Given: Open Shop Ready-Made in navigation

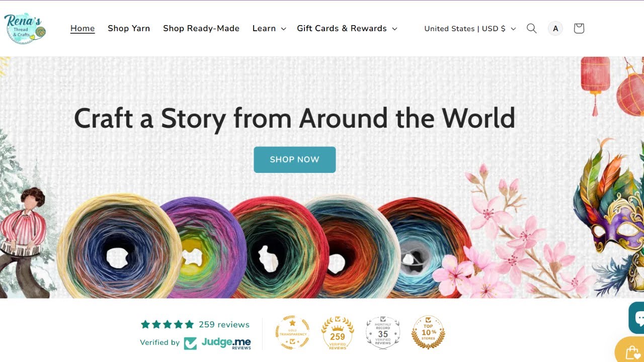Looking at the screenshot, I should (201, 29).
